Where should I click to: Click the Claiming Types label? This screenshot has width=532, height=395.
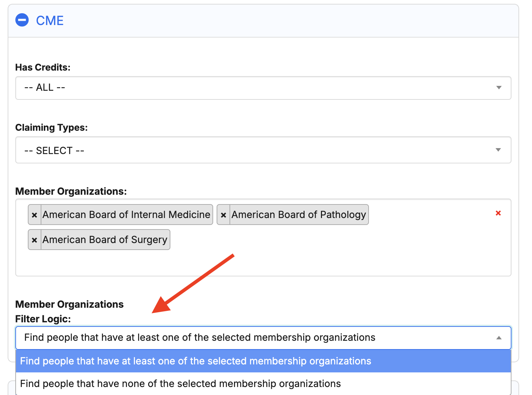[51, 128]
